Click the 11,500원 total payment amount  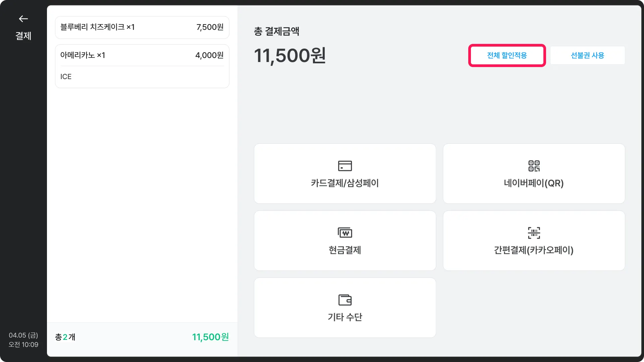tap(290, 56)
